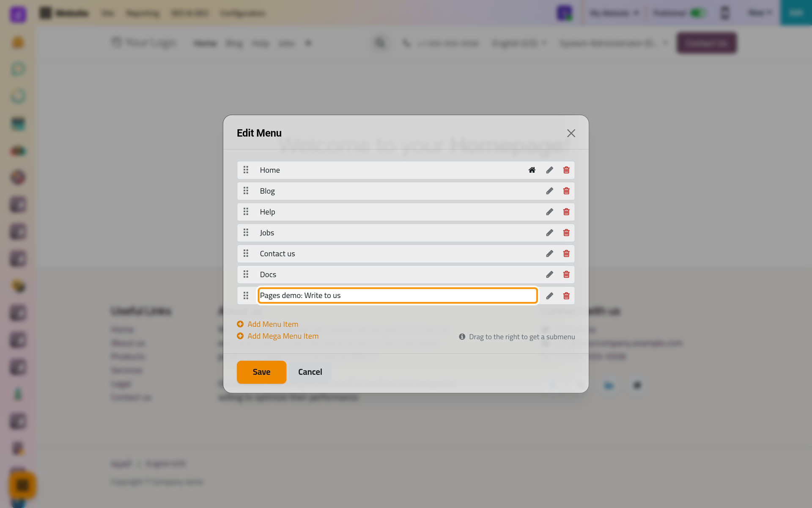This screenshot has width=812, height=508.
Task: Cancel menu editing
Action: point(310,372)
